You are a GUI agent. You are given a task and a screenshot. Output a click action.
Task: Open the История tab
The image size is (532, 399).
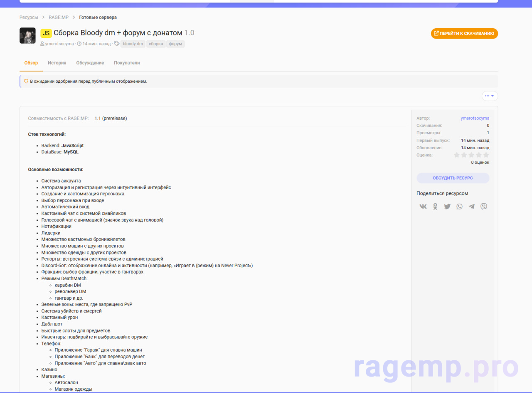coord(57,63)
